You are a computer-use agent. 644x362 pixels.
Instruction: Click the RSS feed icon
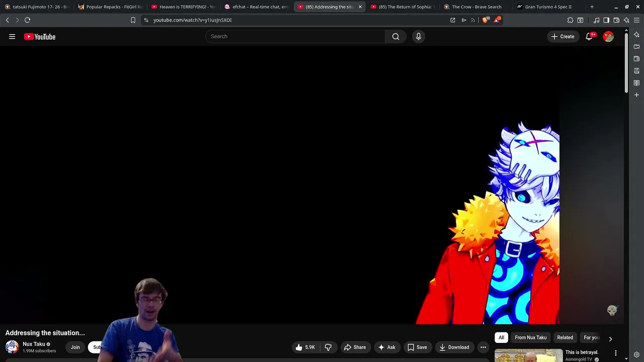tap(473, 20)
